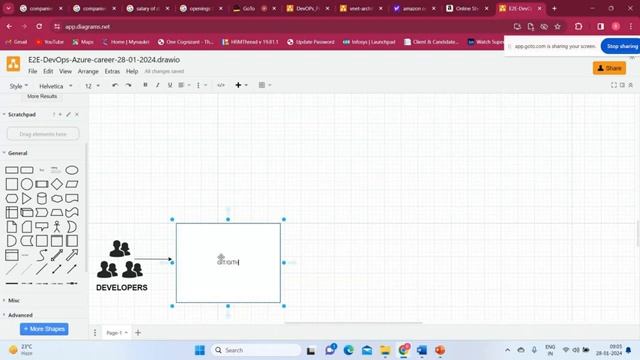Image resolution: width=640 pixels, height=360 pixels.
Task: Add to Scratchpad with plus icon
Action: (x=60, y=115)
